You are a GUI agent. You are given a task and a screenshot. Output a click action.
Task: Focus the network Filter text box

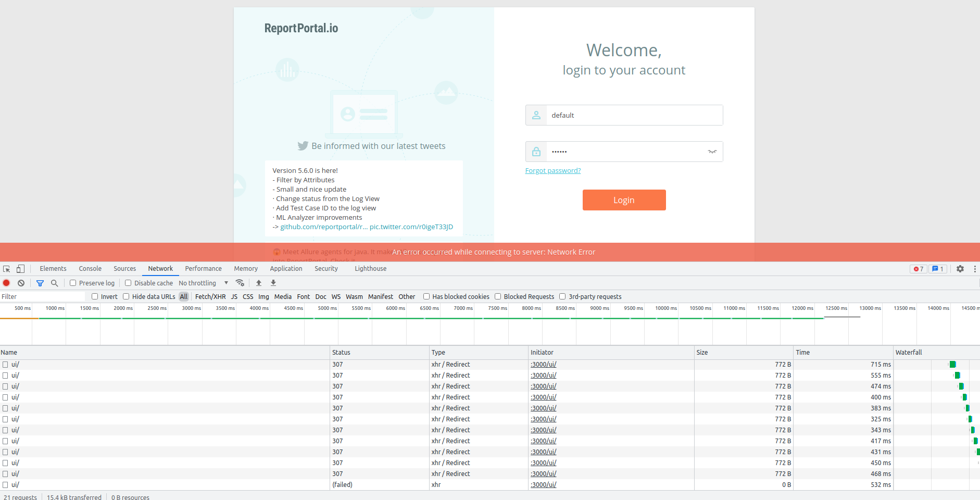(43, 296)
